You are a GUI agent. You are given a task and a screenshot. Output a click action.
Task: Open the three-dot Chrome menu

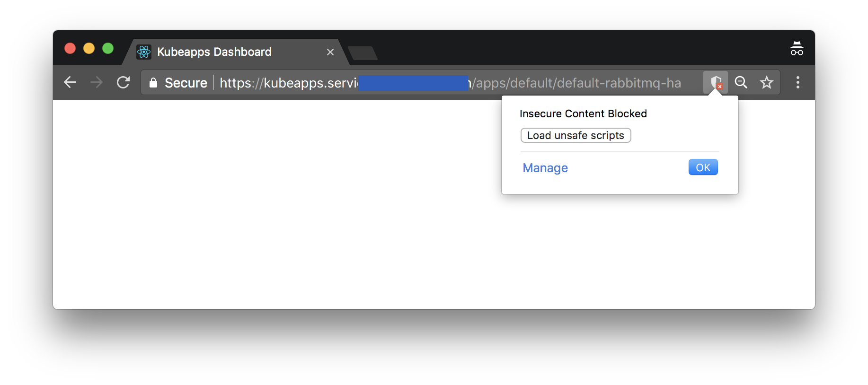pyautogui.click(x=797, y=82)
